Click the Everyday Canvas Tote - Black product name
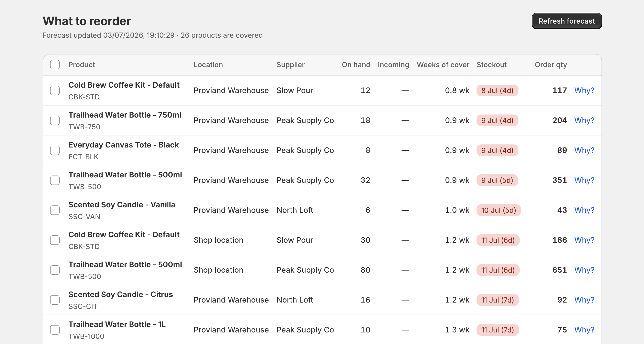 click(x=123, y=145)
